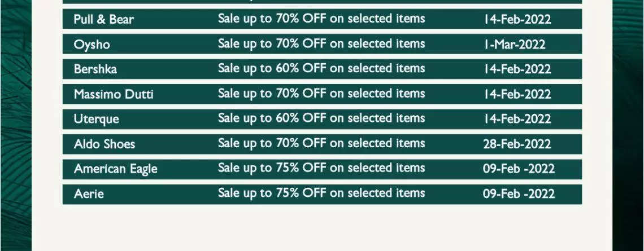Select Massimo Dutti's sale description text
This screenshot has height=251, width=644.
(321, 94)
